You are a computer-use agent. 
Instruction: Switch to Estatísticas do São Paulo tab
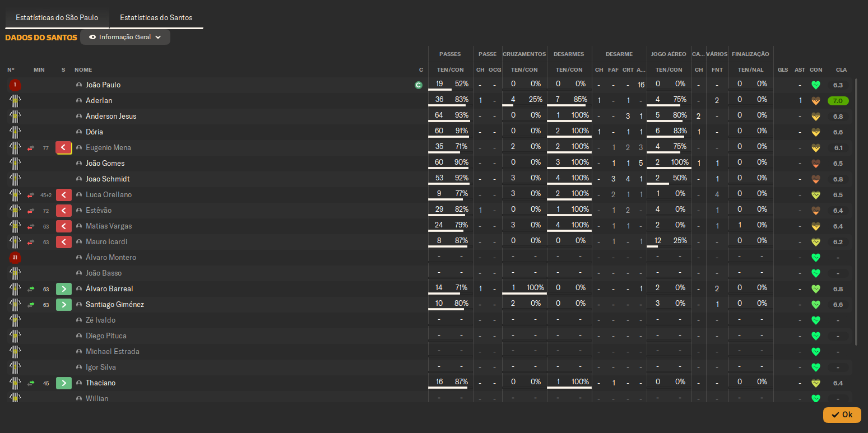[x=57, y=17]
